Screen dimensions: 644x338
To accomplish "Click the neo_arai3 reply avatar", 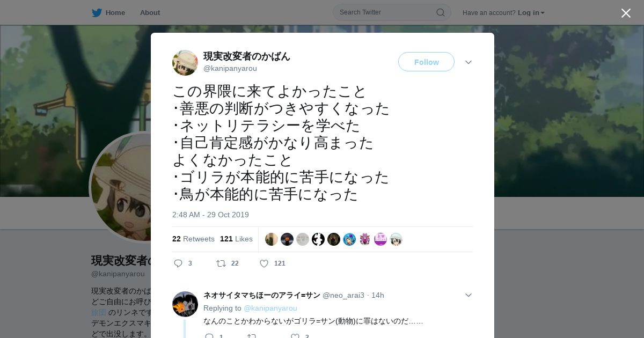I will click(185, 304).
